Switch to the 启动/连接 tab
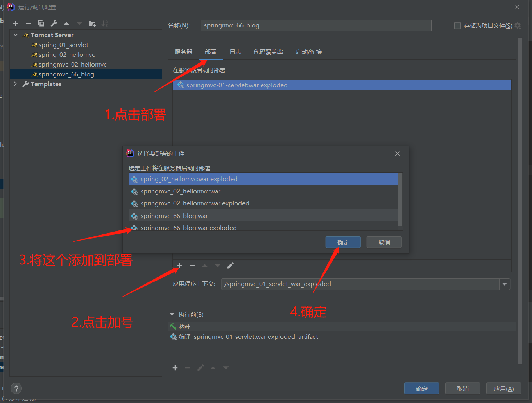Screen dimensions: 532x403 (x=309, y=52)
